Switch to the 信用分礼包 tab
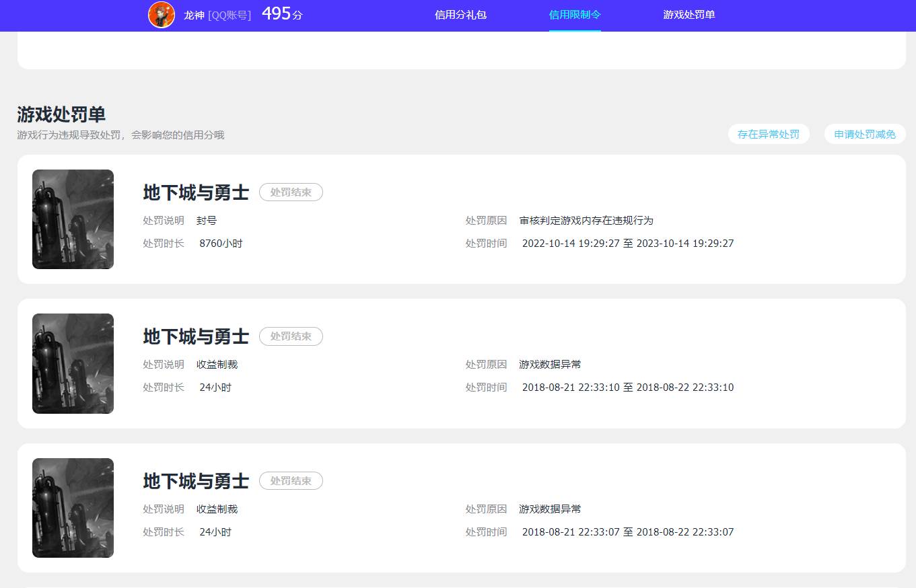This screenshot has width=916, height=588. (461, 14)
